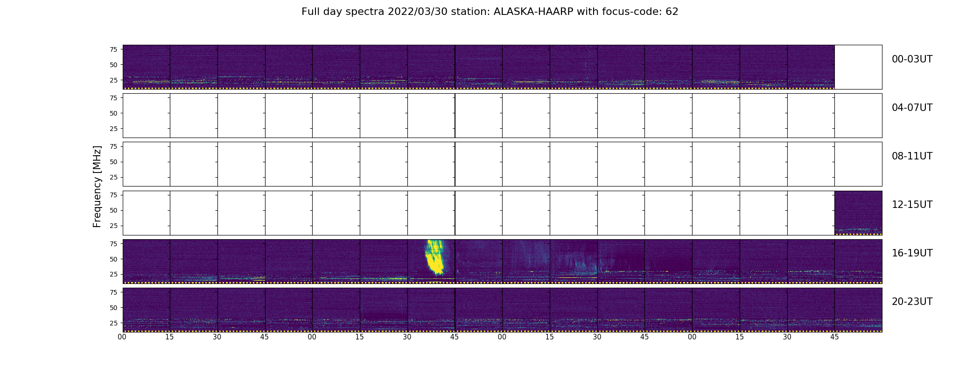Viewport: 980px width, 373px height.
Task: Click the blank final segment of 00-03UT row
Action: tap(858, 67)
